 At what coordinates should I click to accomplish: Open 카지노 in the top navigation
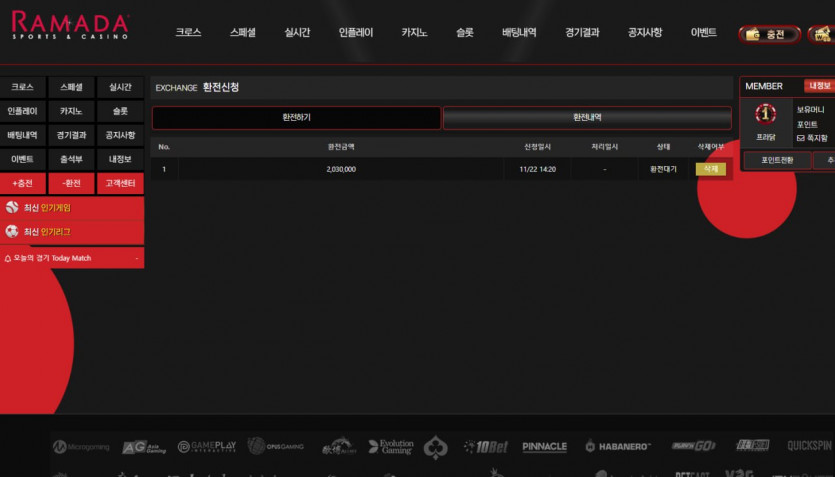(414, 32)
